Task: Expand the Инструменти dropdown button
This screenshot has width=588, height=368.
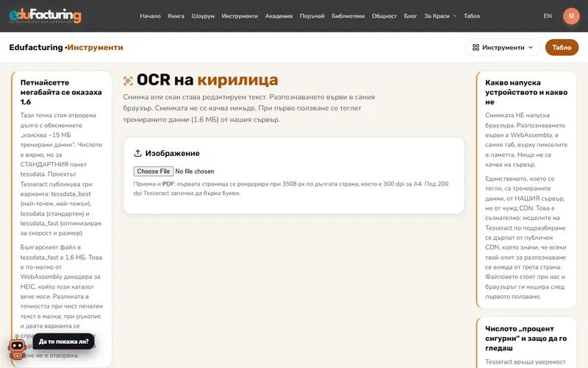Action: pos(503,47)
